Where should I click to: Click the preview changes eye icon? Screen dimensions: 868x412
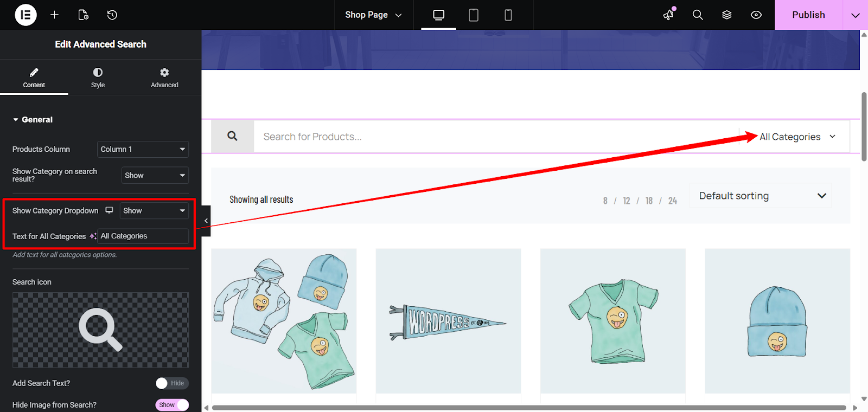756,15
